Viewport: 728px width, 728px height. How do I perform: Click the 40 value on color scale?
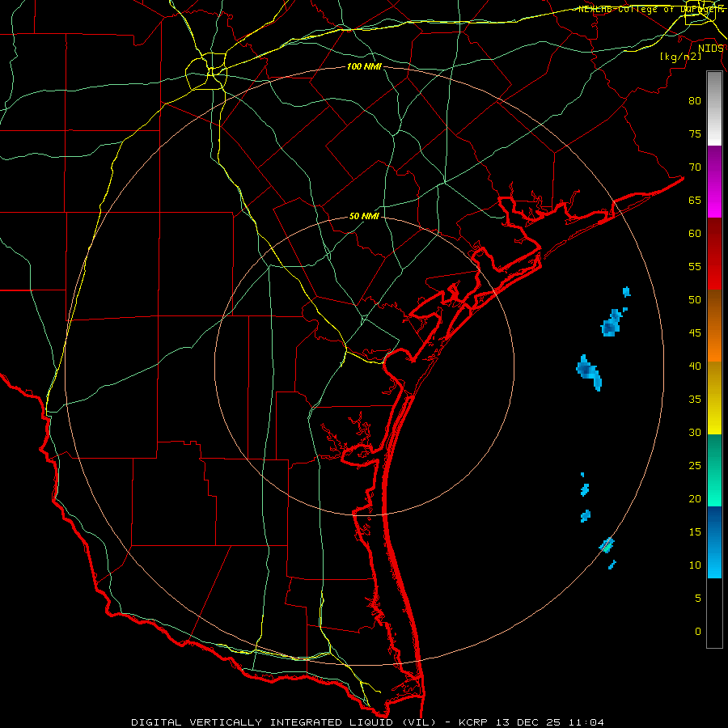pyautogui.click(x=695, y=366)
